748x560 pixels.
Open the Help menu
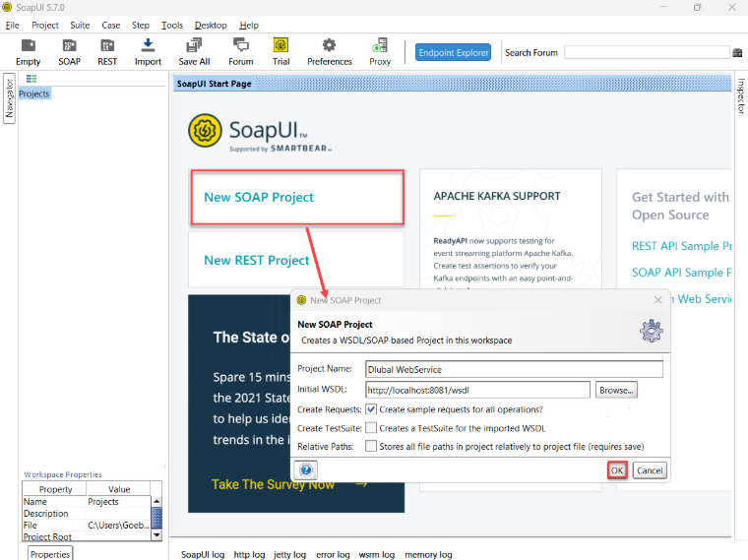click(x=249, y=25)
